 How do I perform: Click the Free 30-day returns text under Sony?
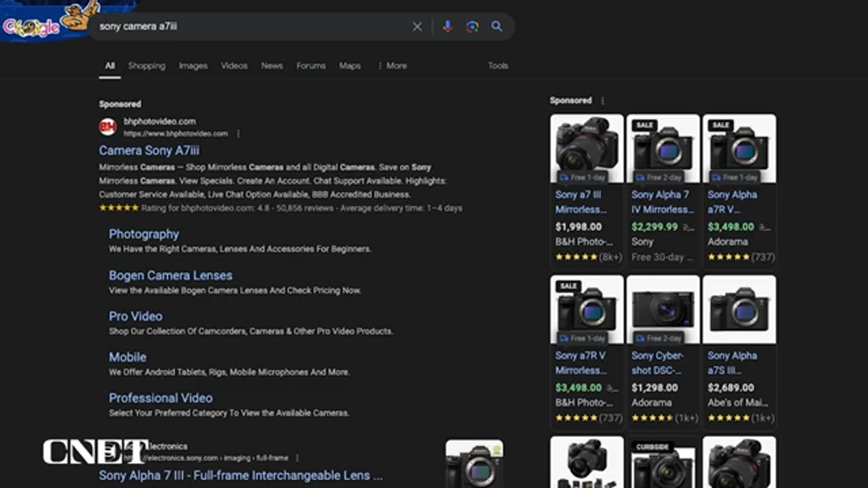pos(663,257)
